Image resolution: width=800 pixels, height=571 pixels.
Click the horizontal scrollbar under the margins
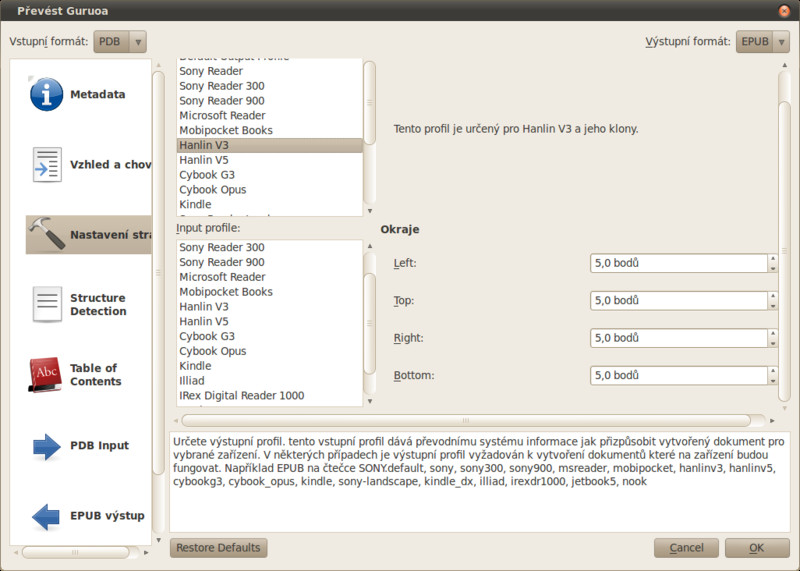coord(470,421)
